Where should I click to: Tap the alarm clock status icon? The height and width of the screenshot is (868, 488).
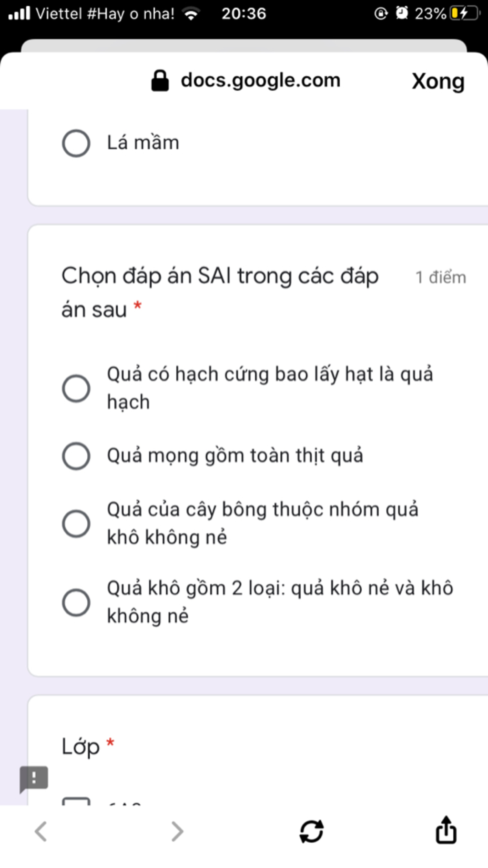(402, 13)
